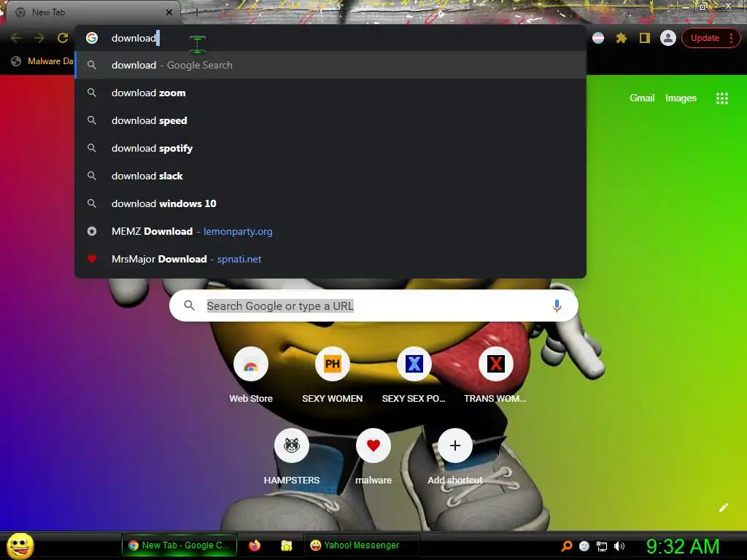Click the browser back arrow
The image size is (747, 560).
[x=16, y=38]
